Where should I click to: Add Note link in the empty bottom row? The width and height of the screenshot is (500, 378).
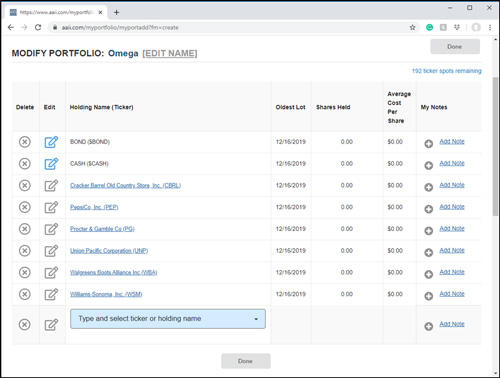pyautogui.click(x=452, y=324)
